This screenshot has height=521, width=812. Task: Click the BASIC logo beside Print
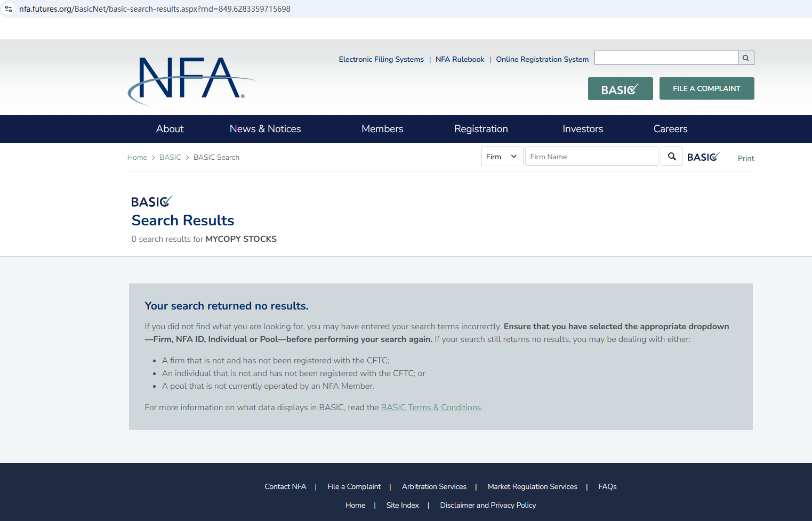[x=703, y=157]
